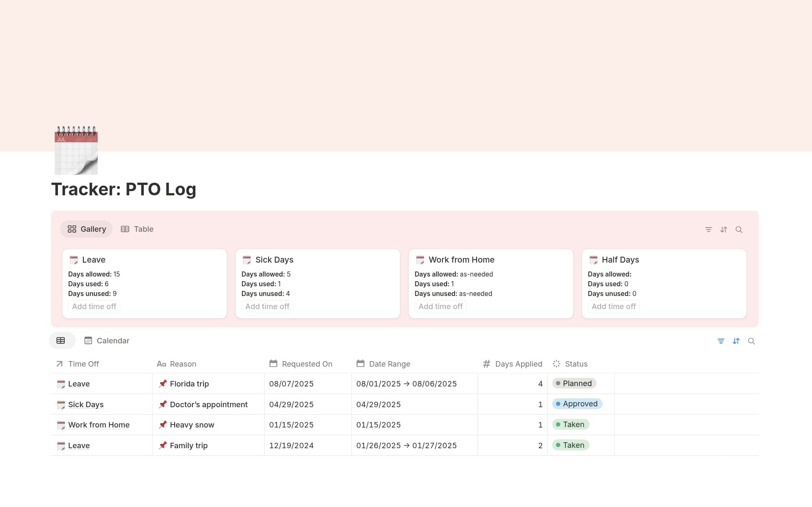The height and width of the screenshot is (507, 812).
Task: Click Add time off under Sick Days
Action: click(267, 306)
